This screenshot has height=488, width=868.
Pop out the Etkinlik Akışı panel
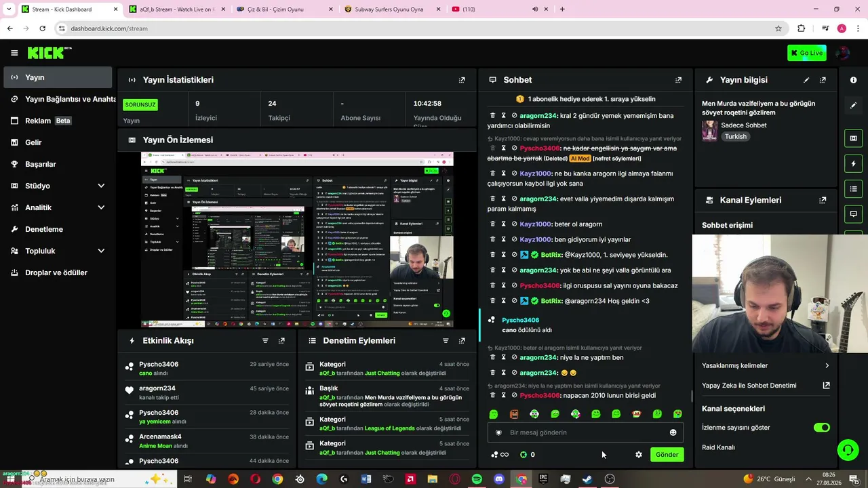tap(281, 341)
